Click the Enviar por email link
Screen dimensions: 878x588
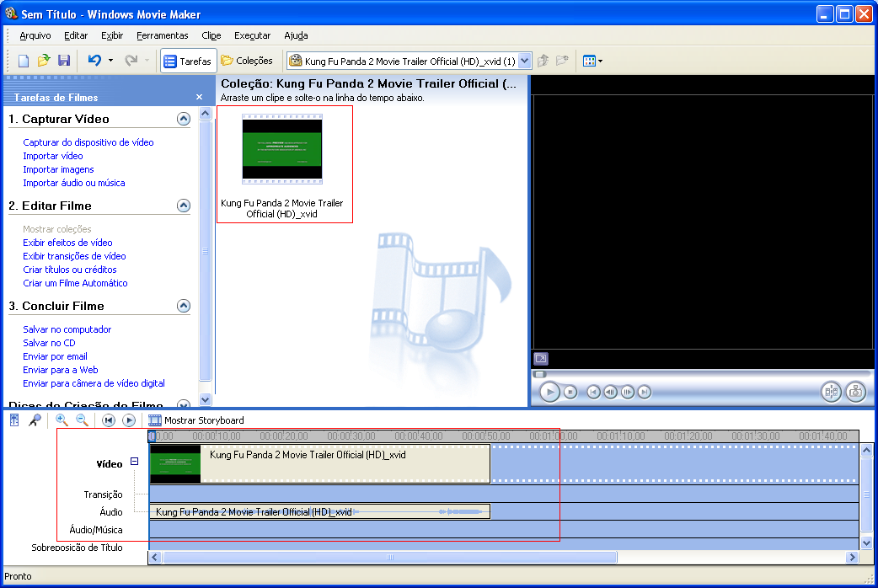click(x=55, y=356)
